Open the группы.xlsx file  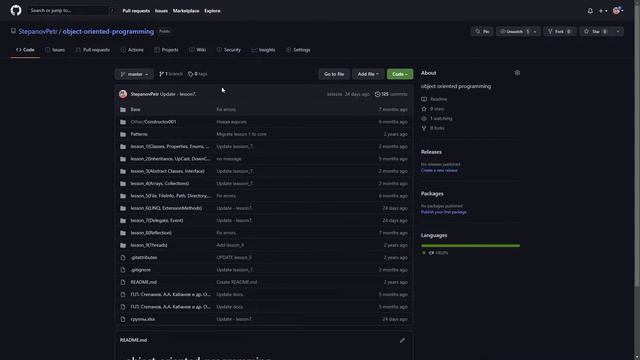pyautogui.click(x=142, y=319)
